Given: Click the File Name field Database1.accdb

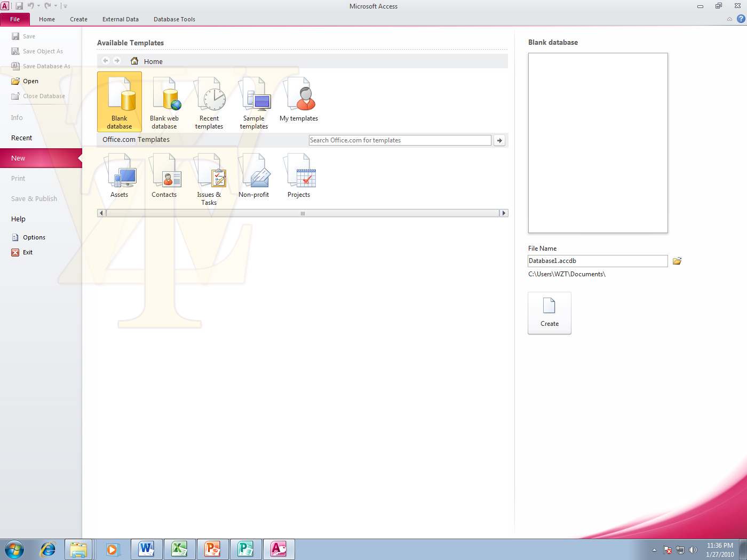Looking at the screenshot, I should (x=598, y=261).
